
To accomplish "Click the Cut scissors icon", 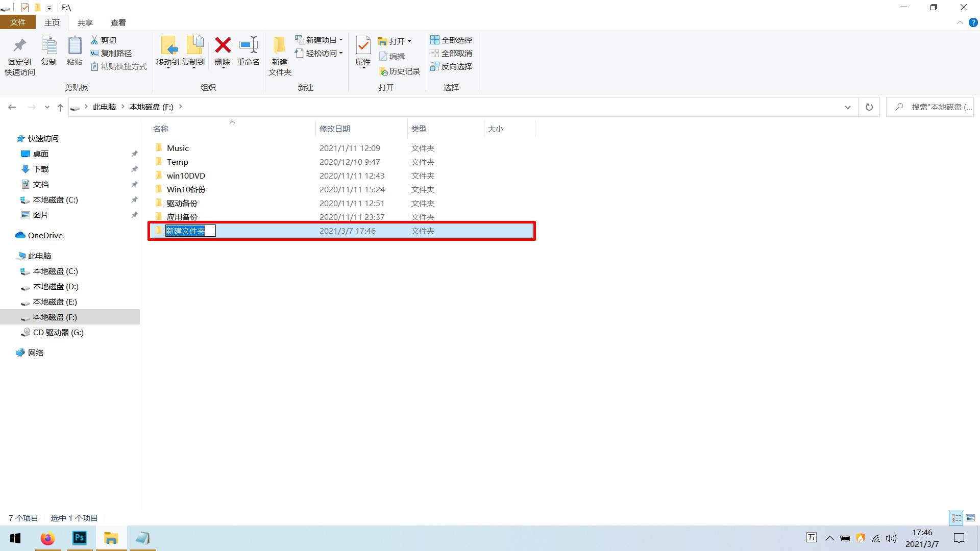I will click(94, 40).
